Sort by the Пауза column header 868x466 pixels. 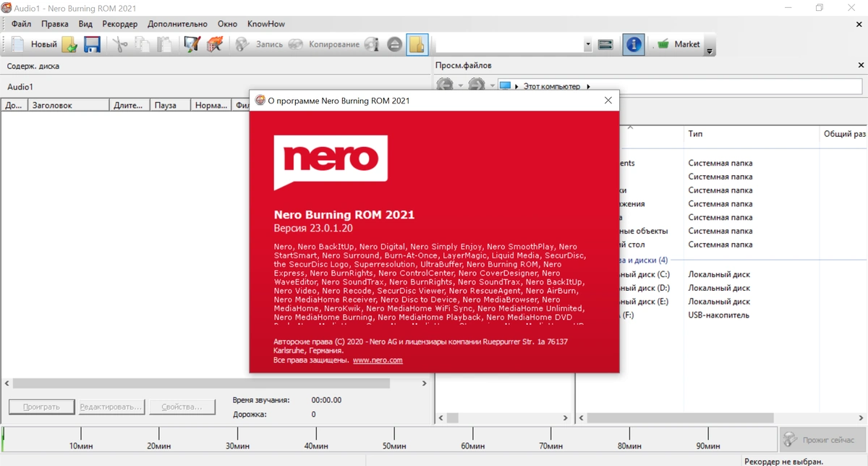171,106
